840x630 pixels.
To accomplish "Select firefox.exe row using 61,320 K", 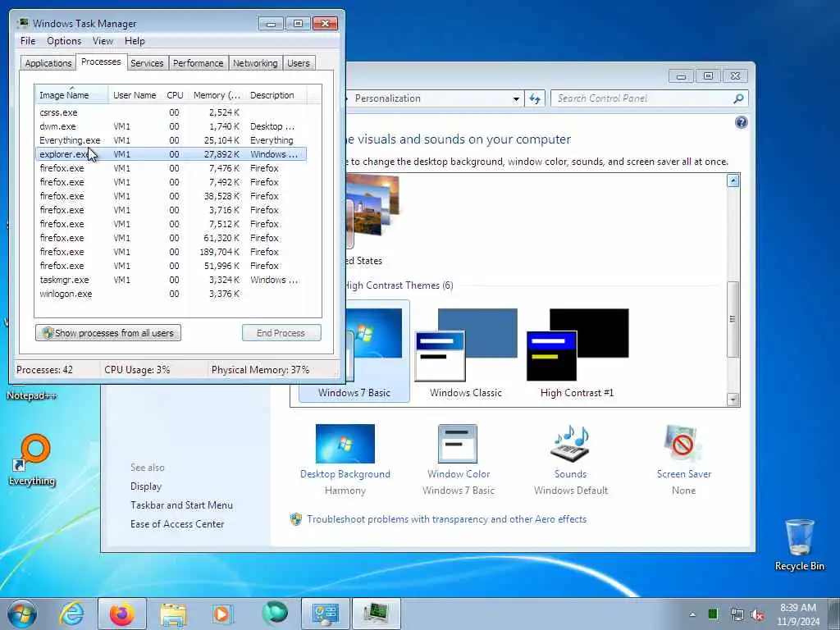I will click(x=171, y=238).
